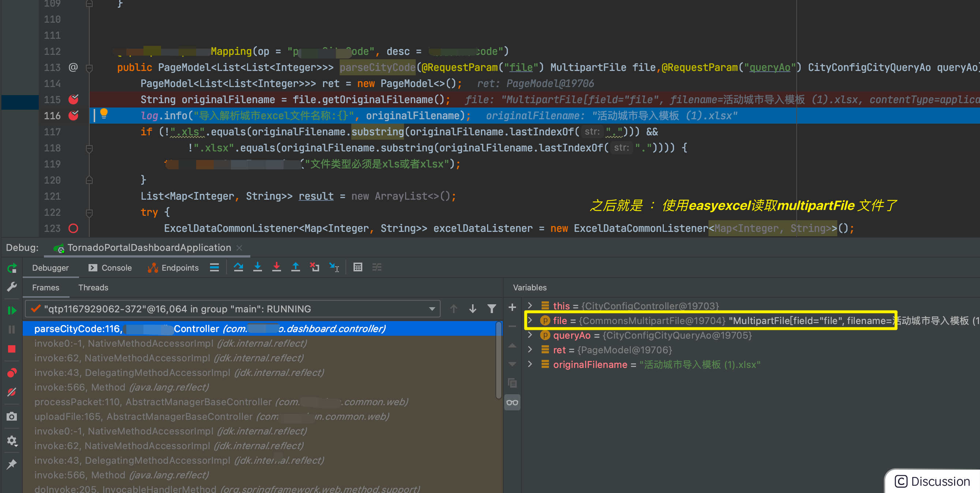Image resolution: width=980 pixels, height=493 pixels.
Task: Close TornadoPortalDashboardApplication debug tab
Action: click(x=239, y=248)
